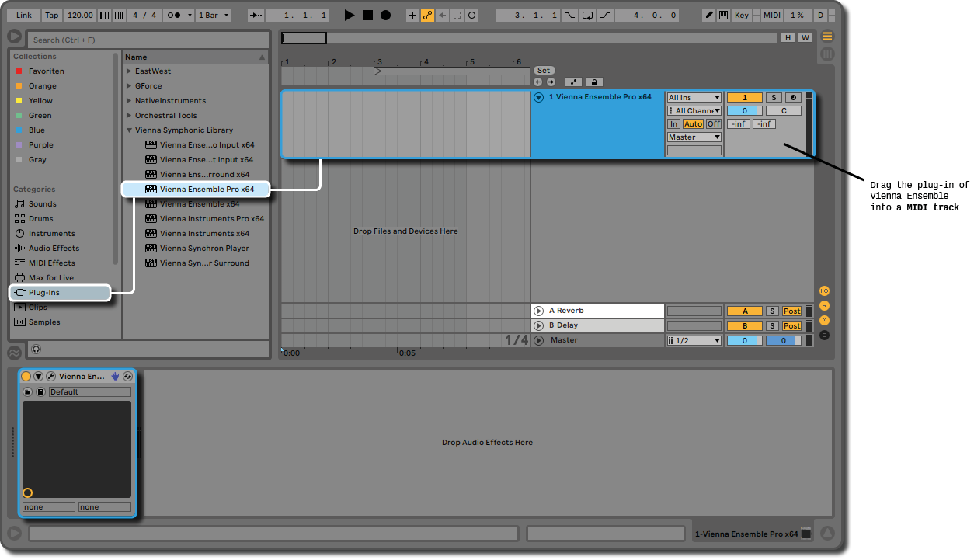This screenshot has height=560, width=974.
Task: Click the Arrangement Record button
Action: point(385,15)
